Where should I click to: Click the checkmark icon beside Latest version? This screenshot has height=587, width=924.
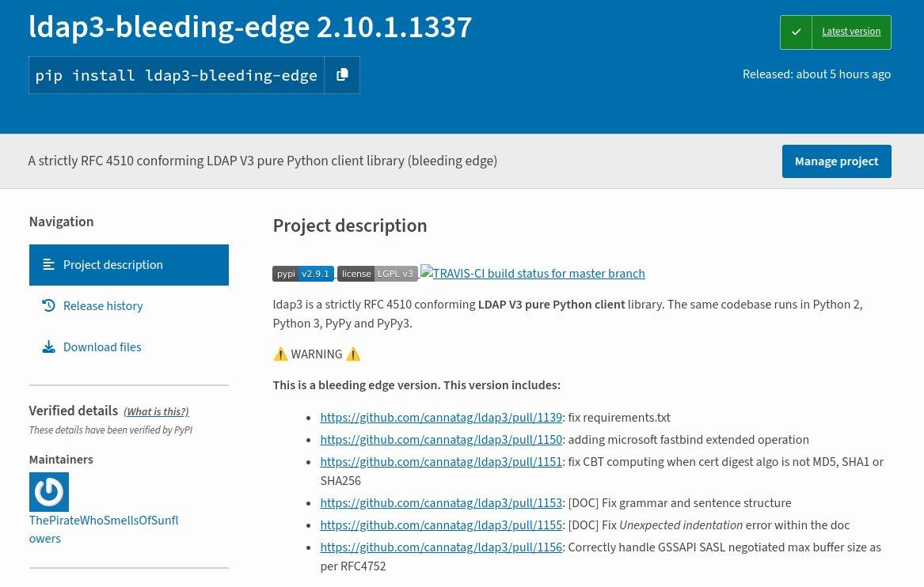796,32
